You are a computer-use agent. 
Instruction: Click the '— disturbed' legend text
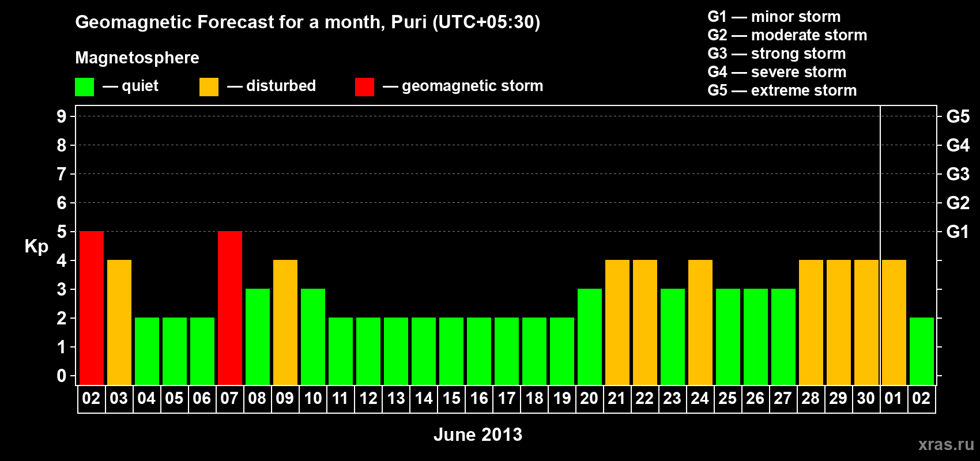(x=272, y=86)
